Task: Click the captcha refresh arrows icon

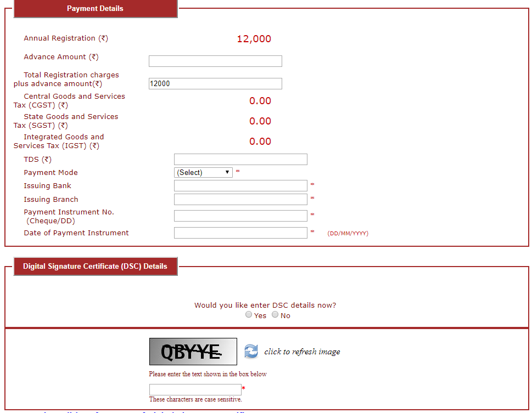Action: pos(251,351)
